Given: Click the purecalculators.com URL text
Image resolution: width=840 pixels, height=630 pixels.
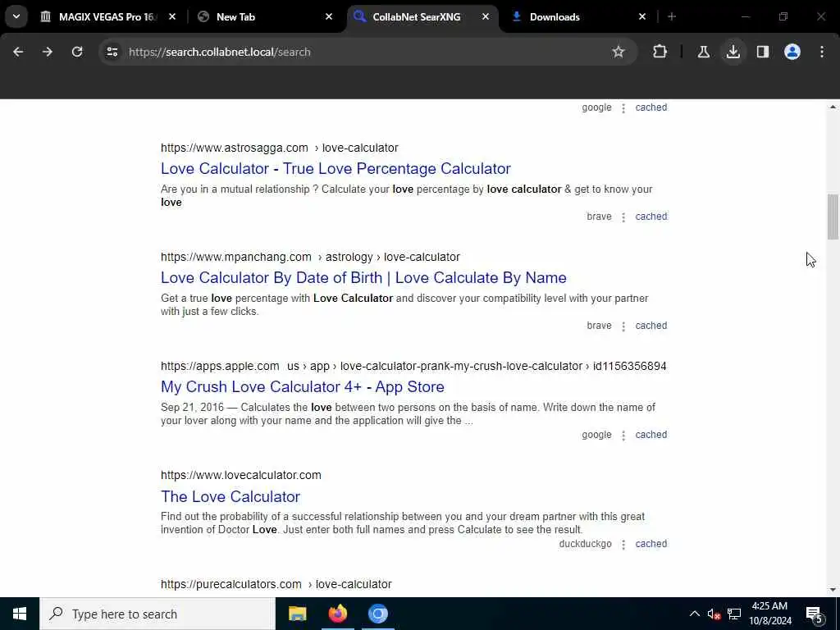Looking at the screenshot, I should click(x=231, y=584).
